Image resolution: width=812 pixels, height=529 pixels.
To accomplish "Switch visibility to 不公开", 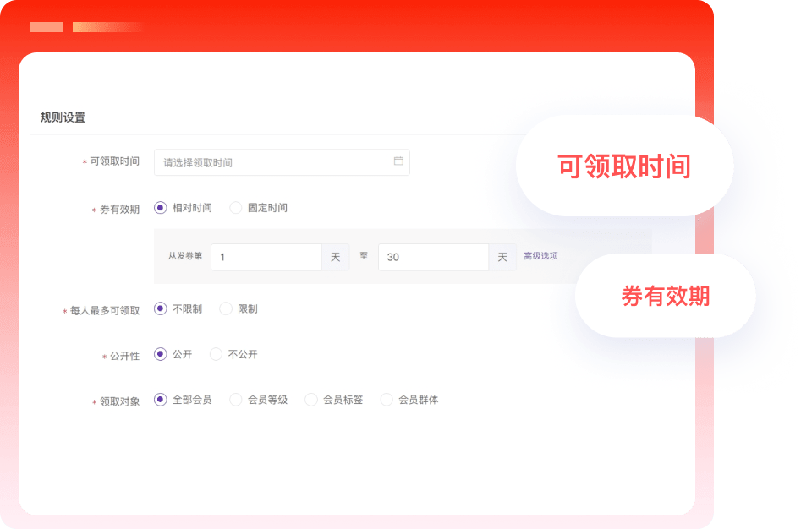I will tap(217, 355).
